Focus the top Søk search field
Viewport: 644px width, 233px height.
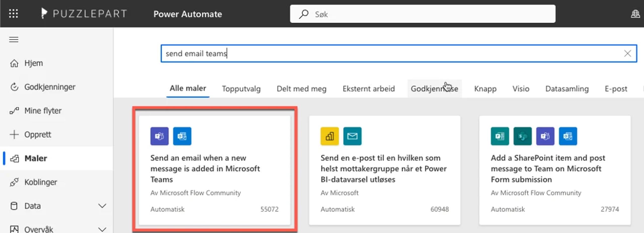(x=423, y=14)
